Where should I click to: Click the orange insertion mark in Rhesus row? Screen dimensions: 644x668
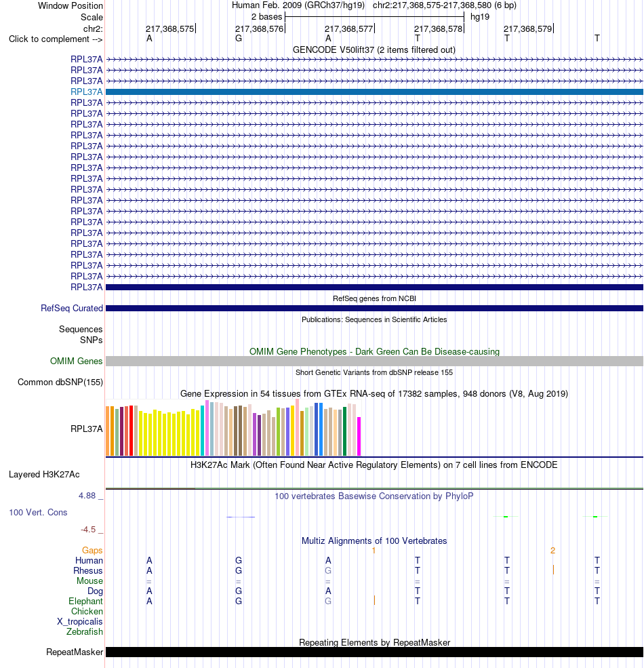(x=553, y=570)
